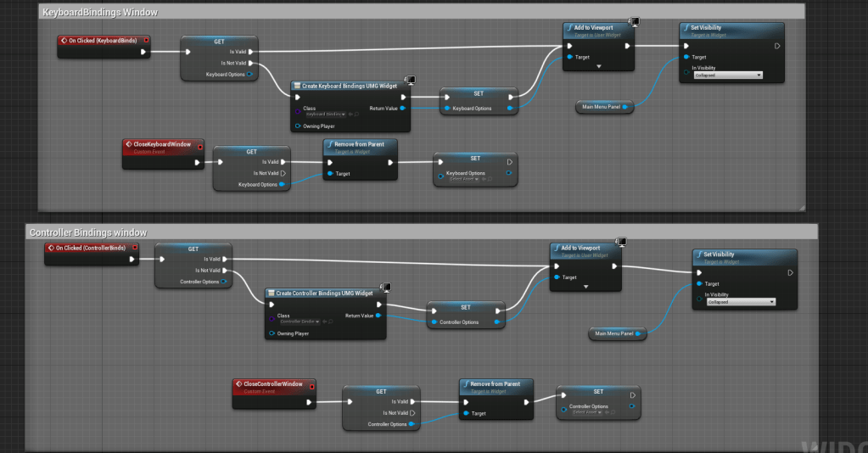This screenshot has width=868, height=453.
Task: Click the CloseKeyboardWindow custom event icon
Action: [x=129, y=144]
